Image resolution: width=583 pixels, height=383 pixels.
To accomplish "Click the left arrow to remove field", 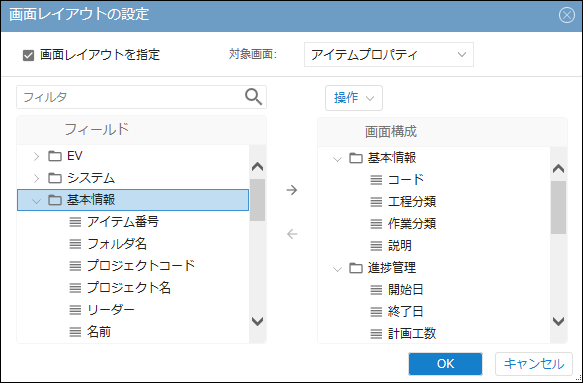I will [x=292, y=234].
